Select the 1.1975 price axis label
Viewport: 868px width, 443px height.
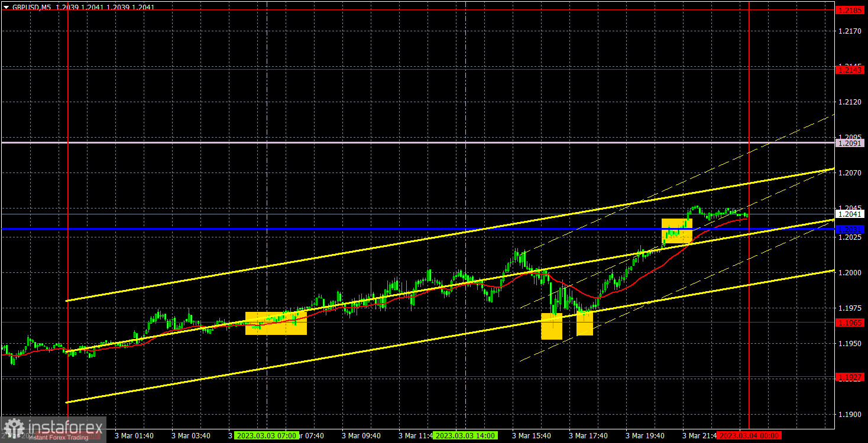coord(849,308)
